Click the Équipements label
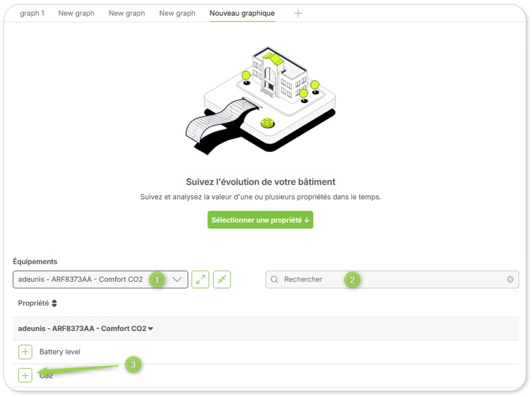532x397 pixels. (35, 261)
